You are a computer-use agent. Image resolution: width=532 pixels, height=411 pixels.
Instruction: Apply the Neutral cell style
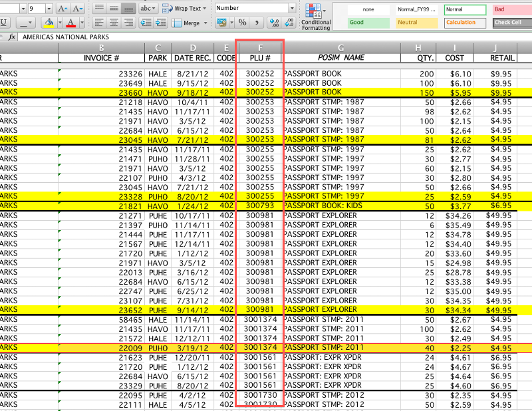click(x=417, y=23)
